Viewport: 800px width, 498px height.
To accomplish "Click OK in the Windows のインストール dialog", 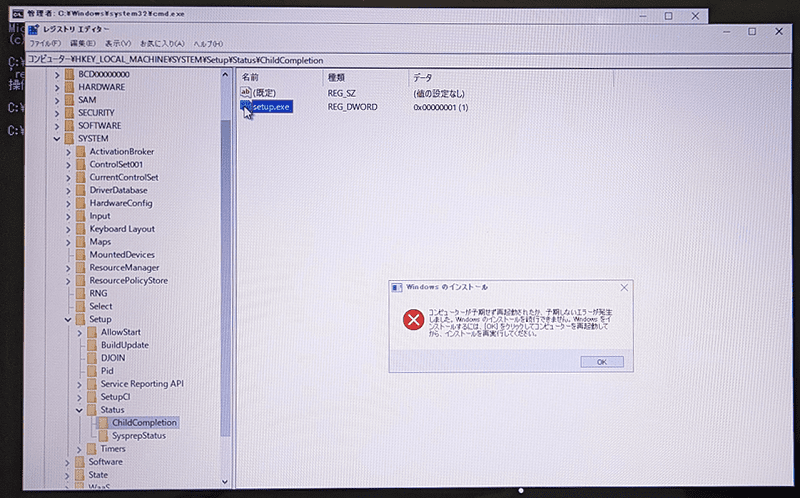I will point(602,362).
